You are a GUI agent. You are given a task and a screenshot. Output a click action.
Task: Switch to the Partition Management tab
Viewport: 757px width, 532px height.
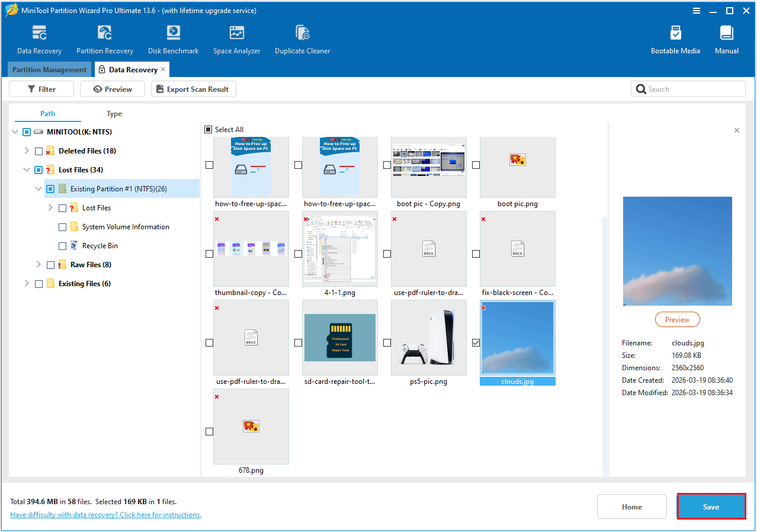[49, 70]
